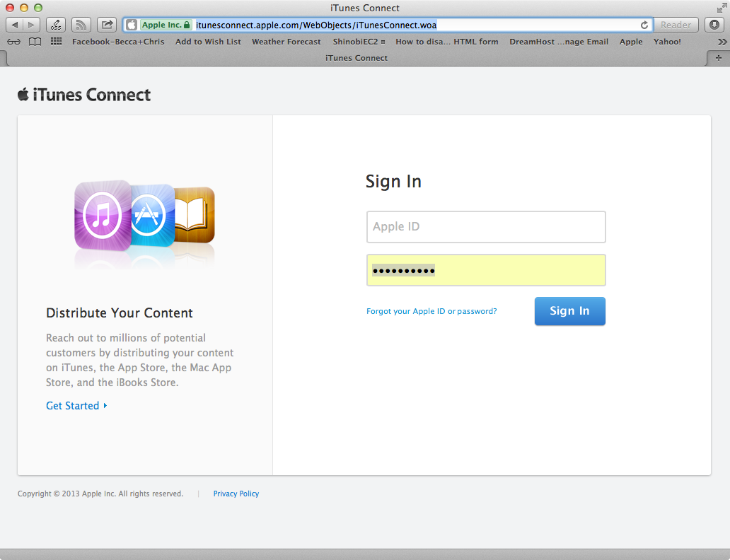Open the Add to Wish List bookmark
730x560 pixels.
[x=208, y=42]
